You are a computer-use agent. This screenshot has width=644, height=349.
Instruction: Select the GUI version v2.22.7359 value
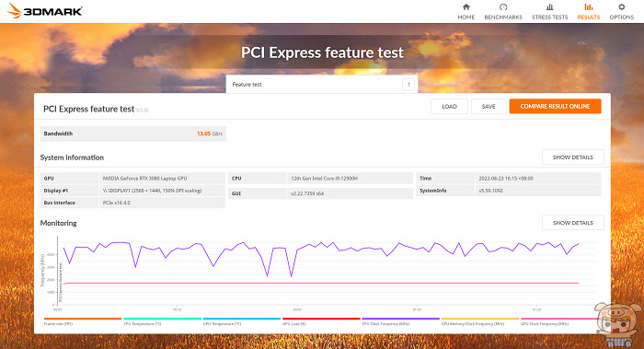(x=307, y=193)
